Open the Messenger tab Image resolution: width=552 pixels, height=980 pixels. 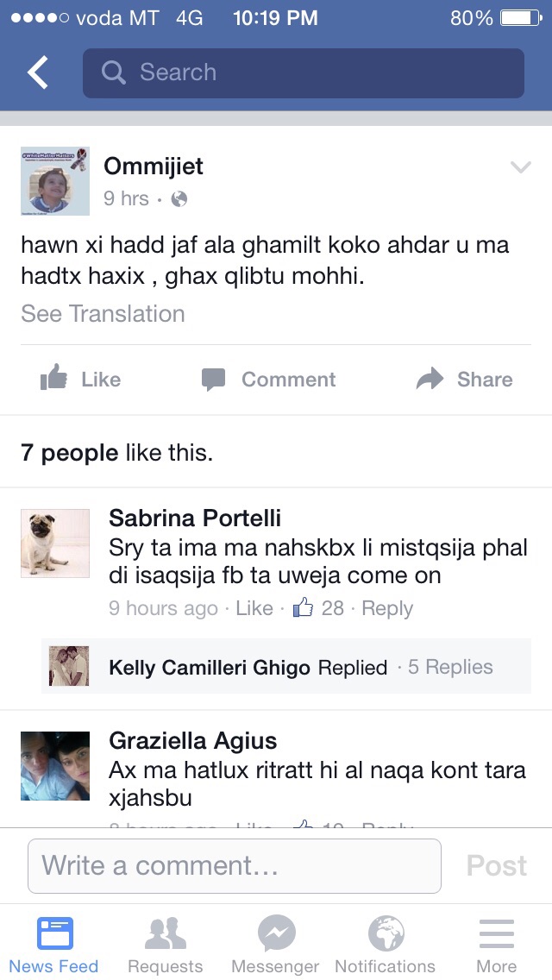point(276,945)
